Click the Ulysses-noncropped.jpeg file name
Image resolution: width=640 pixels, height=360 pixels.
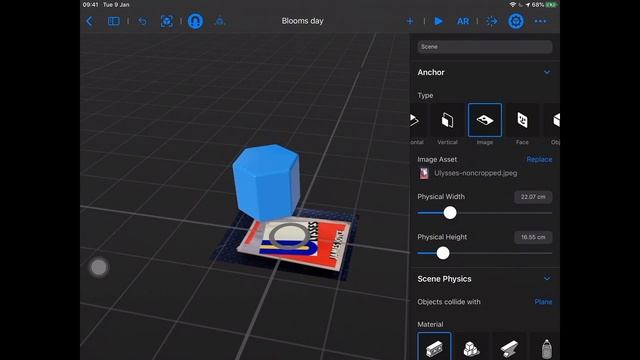(476, 173)
